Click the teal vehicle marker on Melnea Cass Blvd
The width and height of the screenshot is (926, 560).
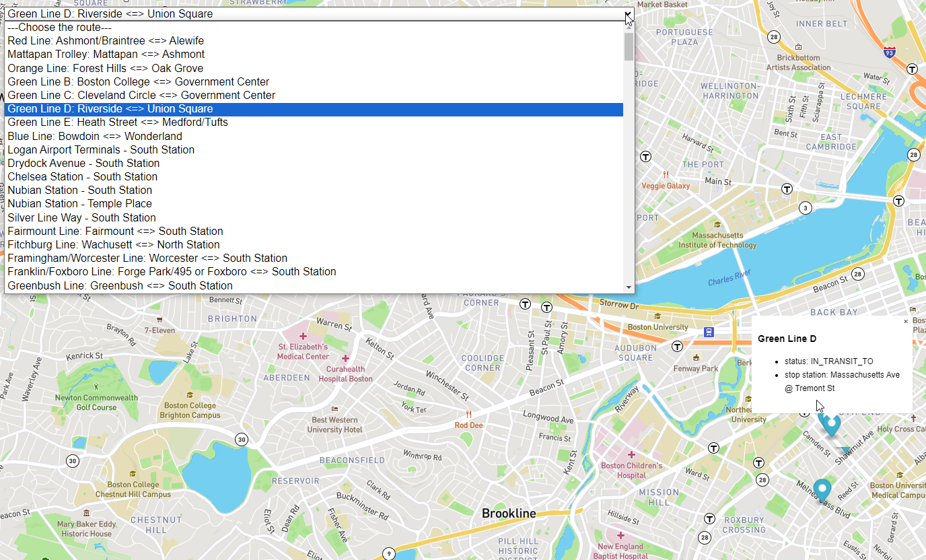(822, 489)
